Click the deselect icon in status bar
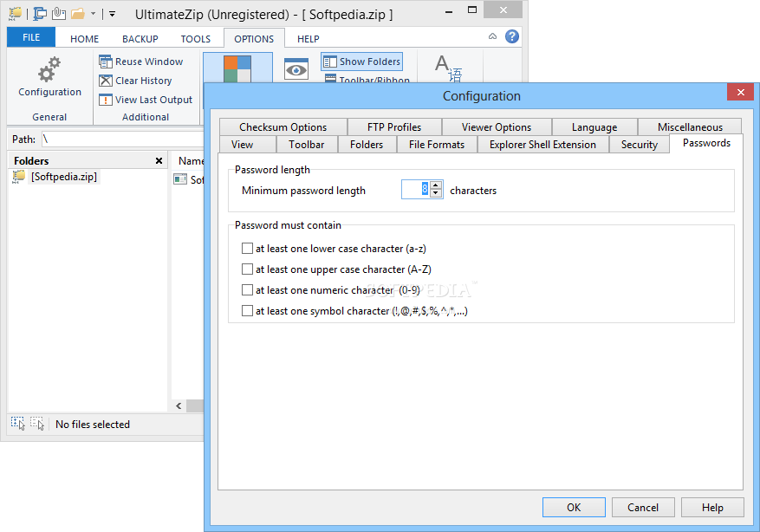This screenshot has height=532, width=760. coord(37,424)
